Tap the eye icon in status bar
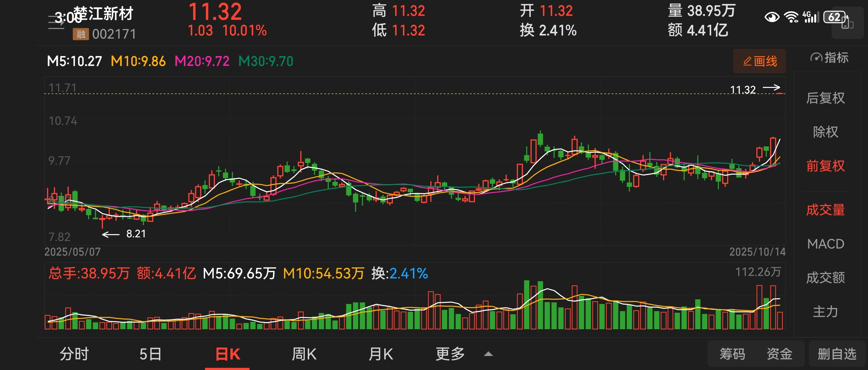This screenshot has width=868, height=370. [x=772, y=17]
